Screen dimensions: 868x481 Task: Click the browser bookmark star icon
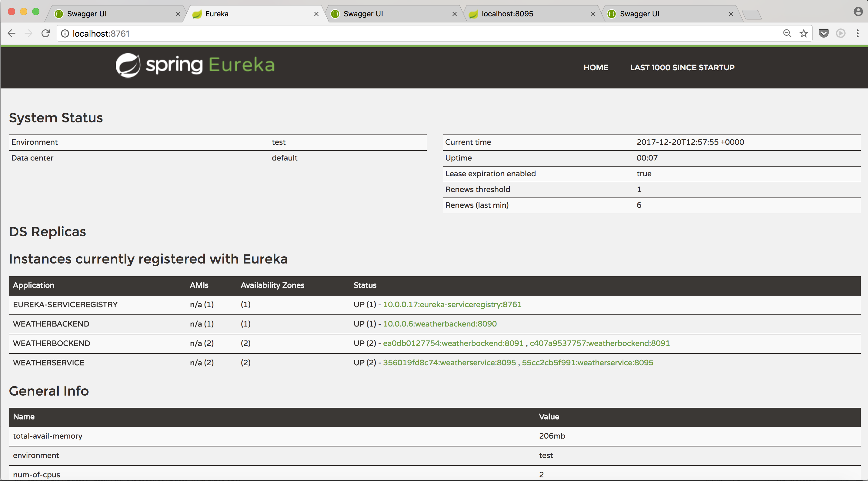(x=803, y=33)
